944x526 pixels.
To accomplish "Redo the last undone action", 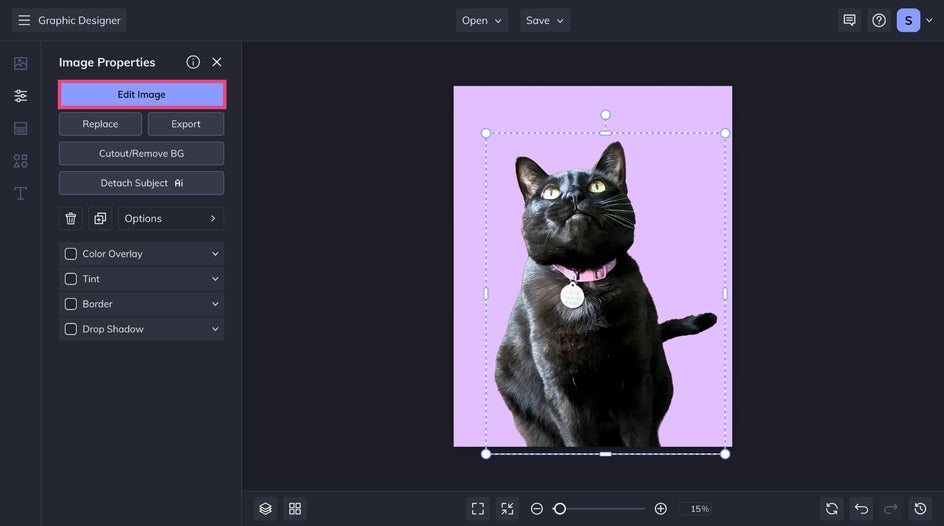I will (891, 509).
